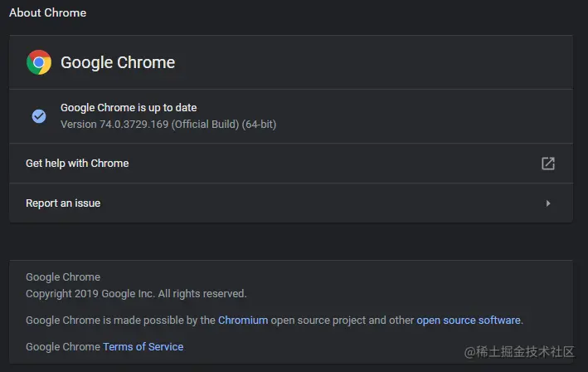Expand the Report an issue arrow

point(547,203)
